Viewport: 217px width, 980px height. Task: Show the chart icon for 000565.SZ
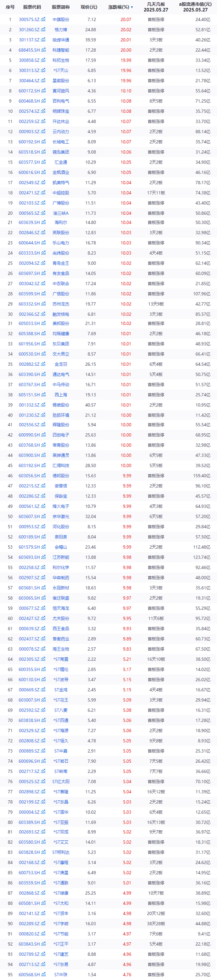[43, 213]
